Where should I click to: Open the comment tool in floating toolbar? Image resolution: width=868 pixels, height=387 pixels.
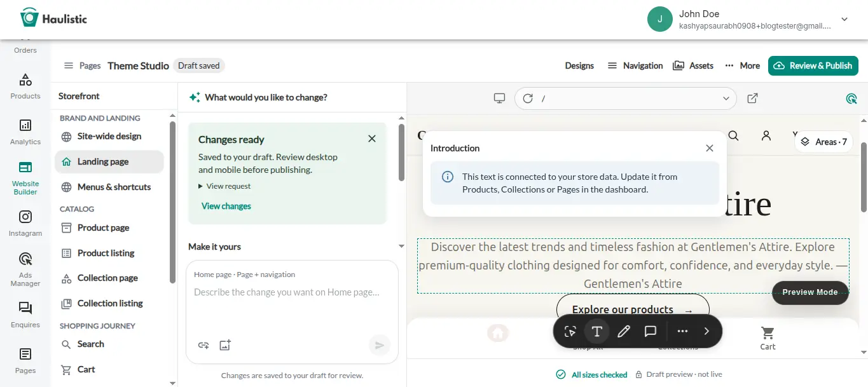tap(650, 331)
